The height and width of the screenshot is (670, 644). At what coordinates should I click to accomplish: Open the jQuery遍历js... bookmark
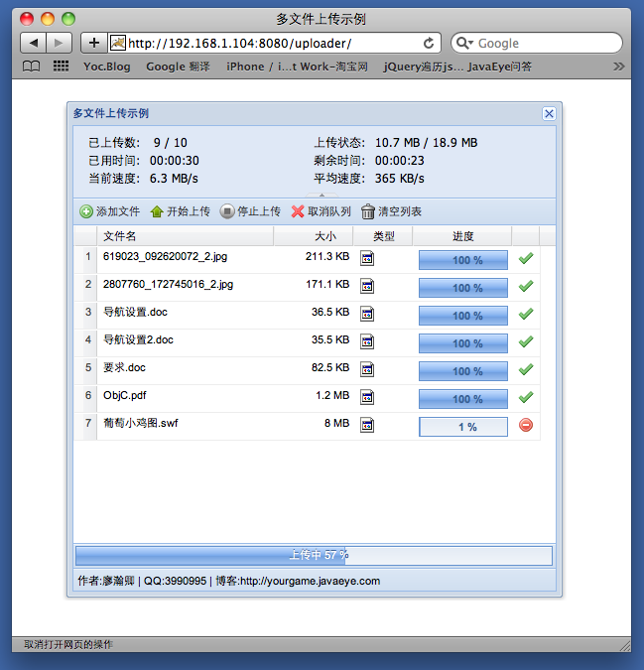click(x=423, y=67)
